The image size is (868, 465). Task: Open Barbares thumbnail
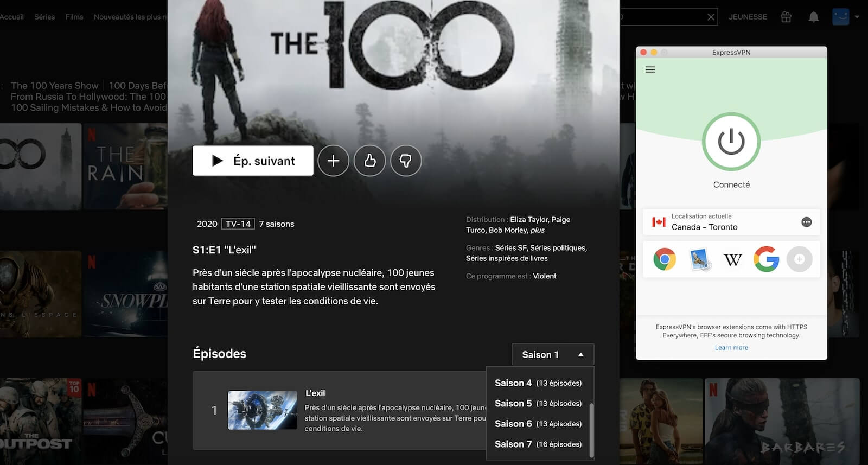click(x=782, y=422)
